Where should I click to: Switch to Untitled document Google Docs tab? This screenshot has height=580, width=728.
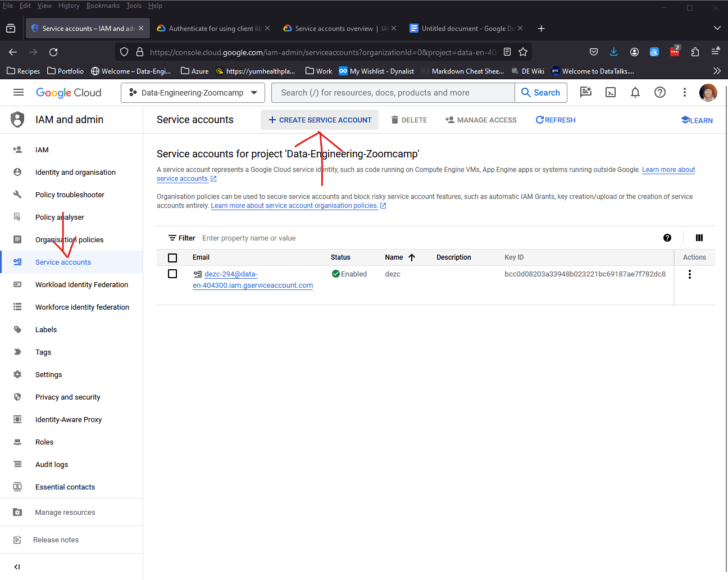[x=466, y=29]
